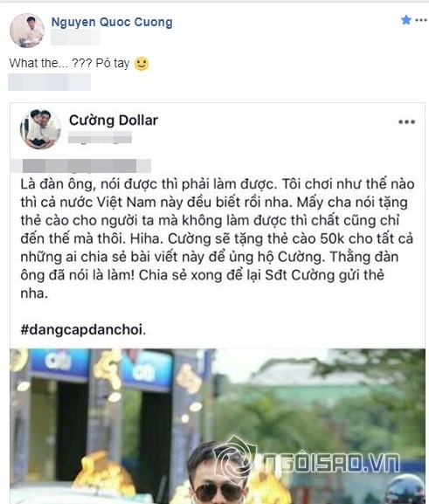This screenshot has height=504, width=429.
Task: Click Nguyen Quoc Cuong's round profile picture
Action: click(x=27, y=31)
